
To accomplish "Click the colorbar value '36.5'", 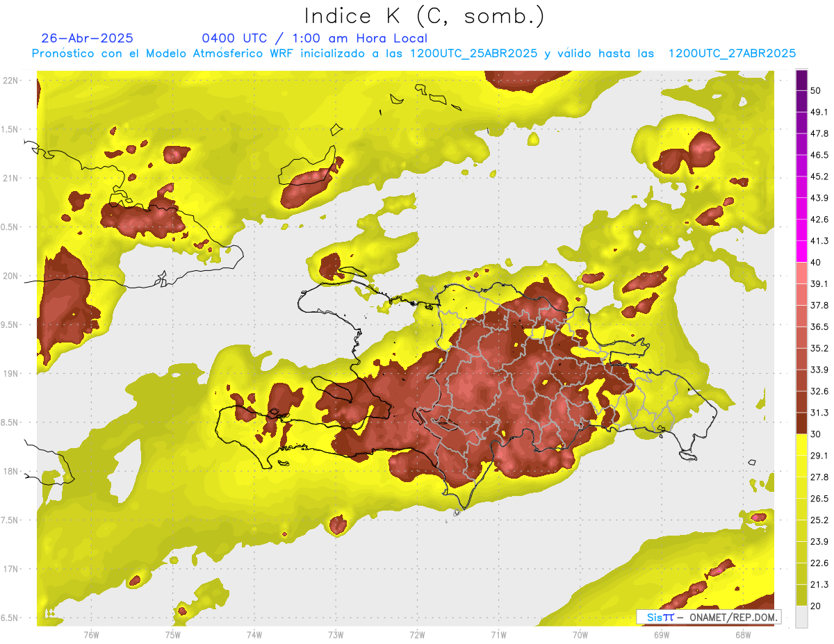I will (x=819, y=327).
